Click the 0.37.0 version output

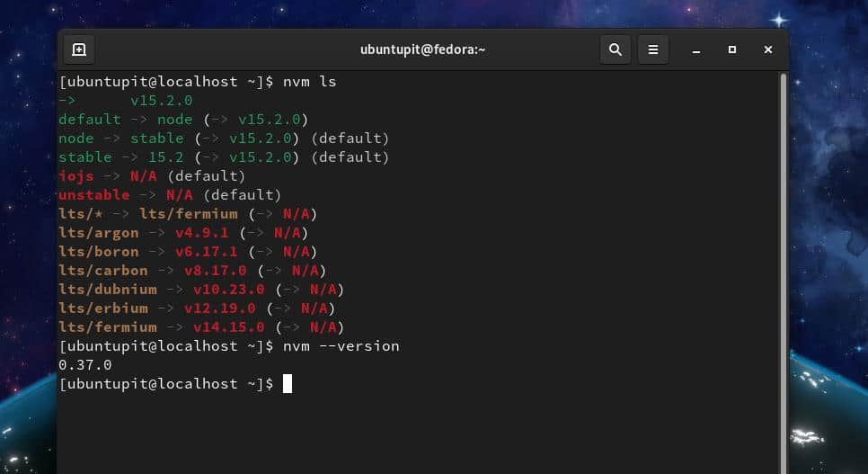[85, 365]
